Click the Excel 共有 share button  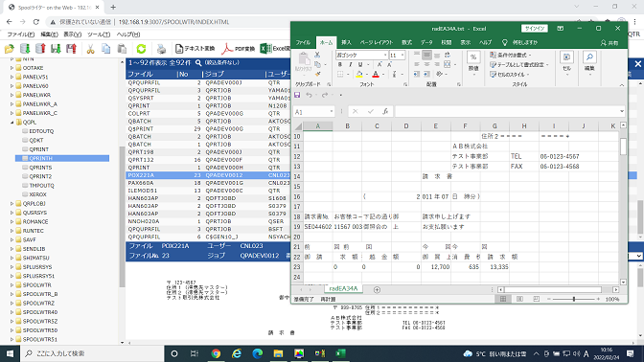click(x=609, y=43)
